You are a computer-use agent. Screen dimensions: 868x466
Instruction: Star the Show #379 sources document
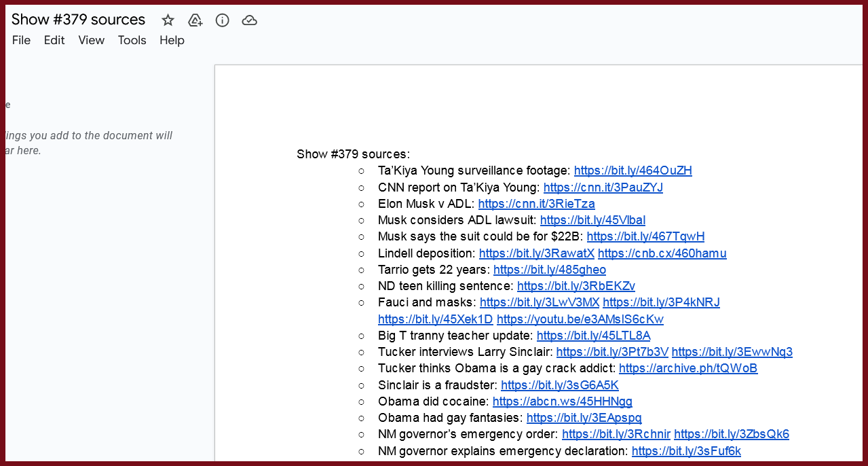[168, 20]
